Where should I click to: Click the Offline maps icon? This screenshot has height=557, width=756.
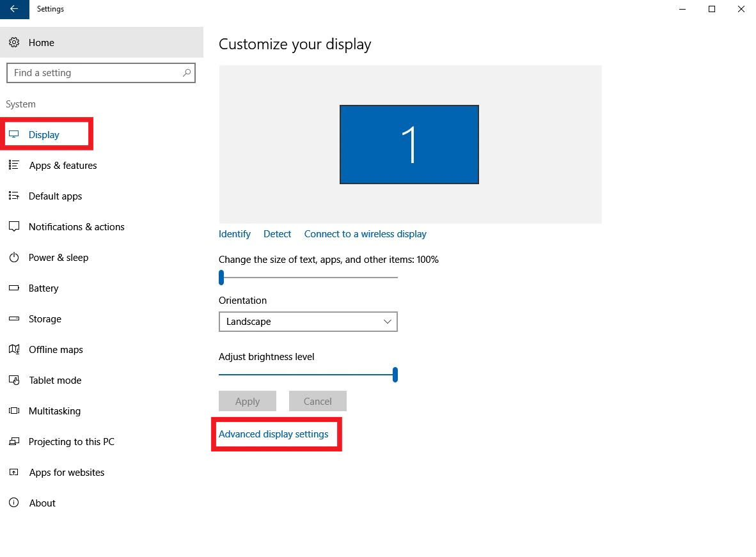tap(14, 350)
